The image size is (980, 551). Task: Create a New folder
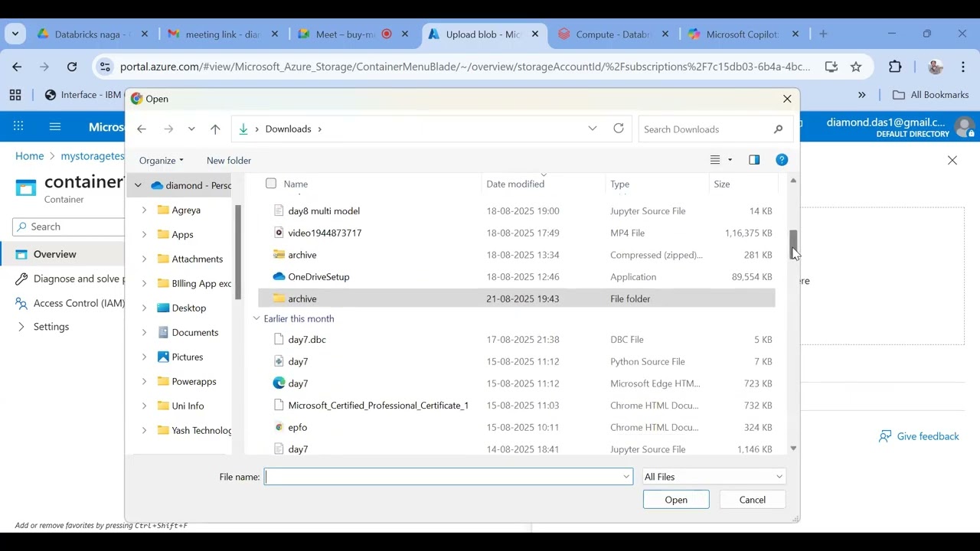(229, 161)
